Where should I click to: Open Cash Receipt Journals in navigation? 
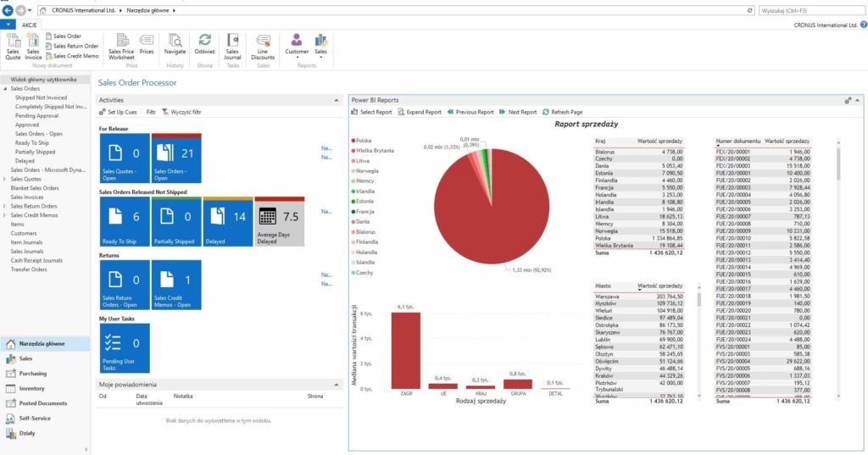(36, 260)
